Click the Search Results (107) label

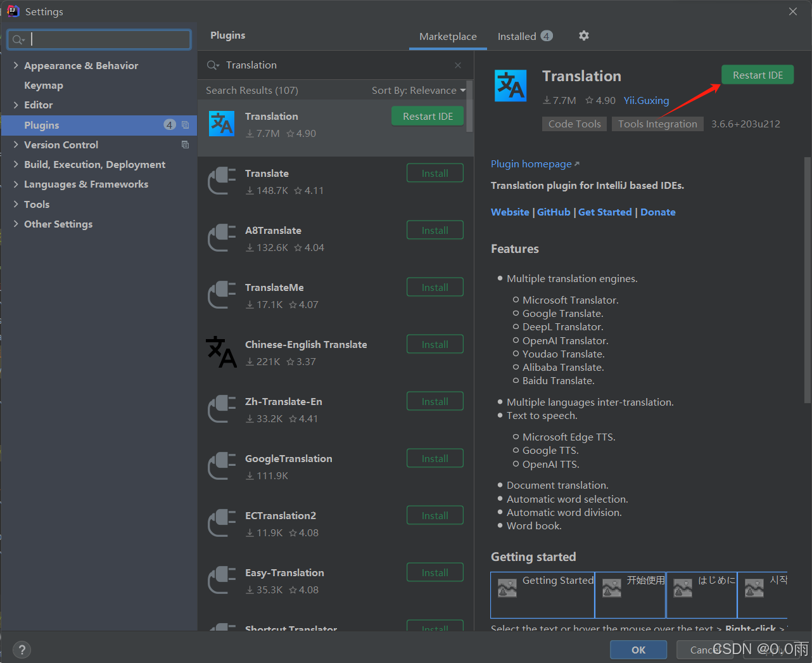pyautogui.click(x=252, y=90)
